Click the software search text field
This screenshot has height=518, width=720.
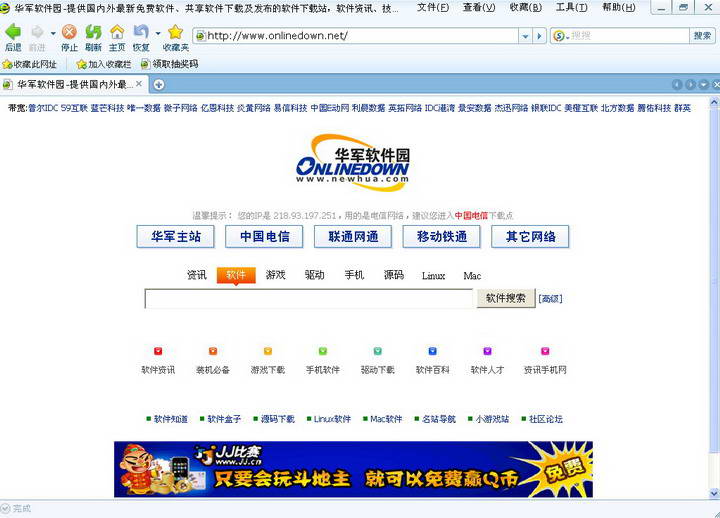click(309, 298)
